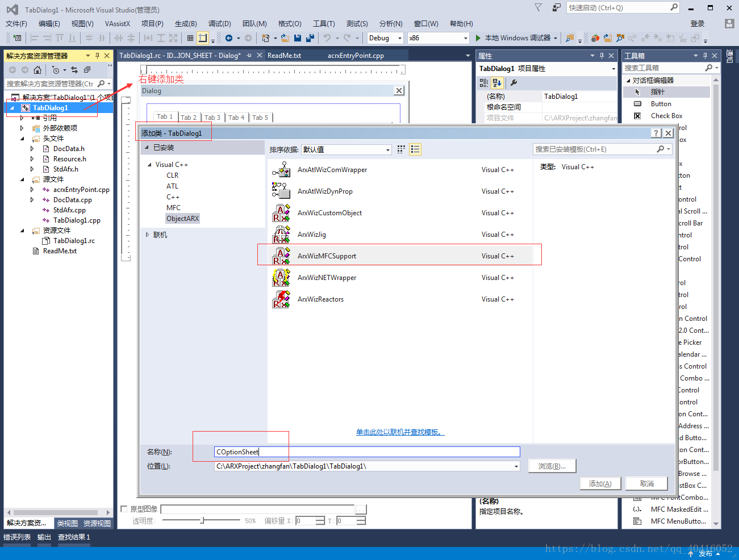
Task: Click the 透明度 slider track
Action: (x=201, y=520)
